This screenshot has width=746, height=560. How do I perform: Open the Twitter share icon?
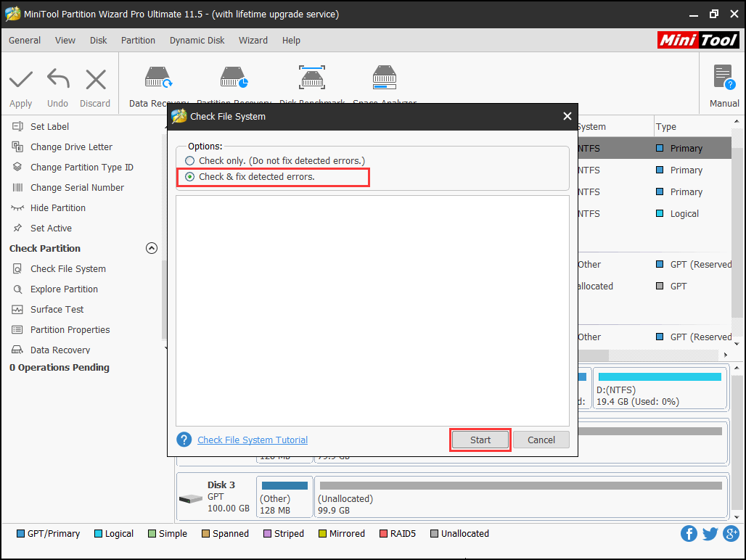pyautogui.click(x=710, y=533)
